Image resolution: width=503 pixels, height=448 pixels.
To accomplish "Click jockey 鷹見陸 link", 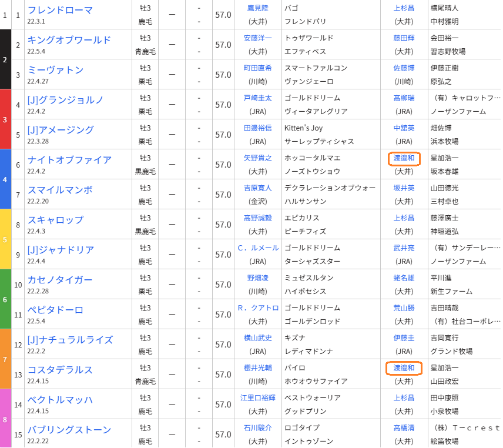I will pos(257,8).
